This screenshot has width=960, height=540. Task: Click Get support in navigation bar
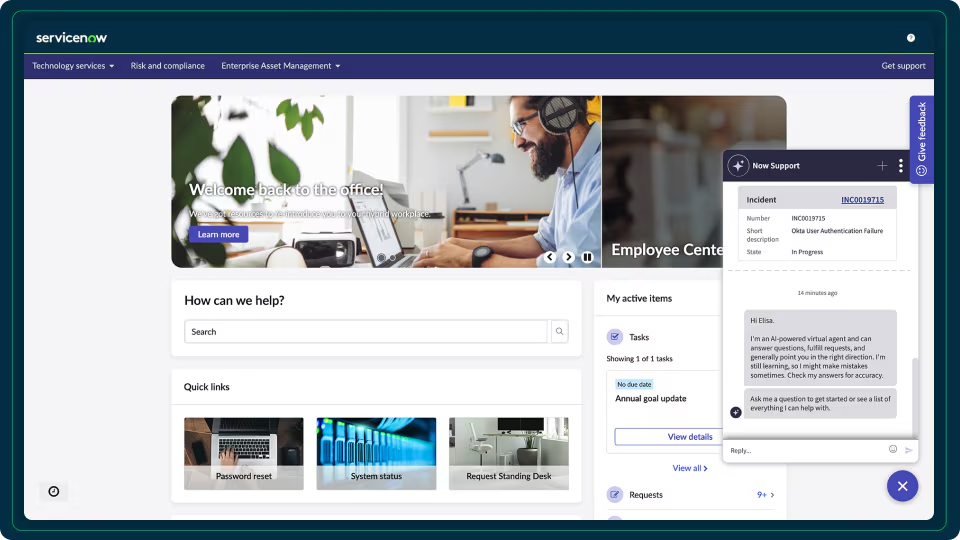[x=903, y=66]
